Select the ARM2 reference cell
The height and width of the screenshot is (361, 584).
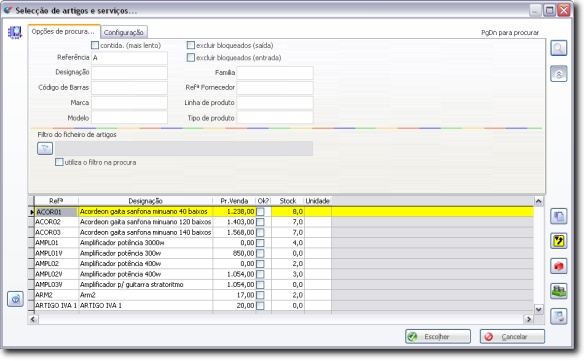(56, 295)
